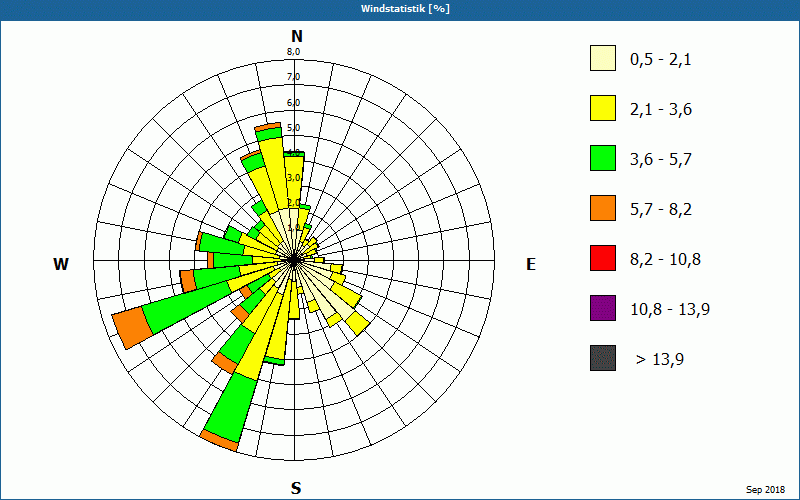Screen dimensions: 800x500
Task: Click the legend label 8,2 - 10,8
Action: point(666,260)
